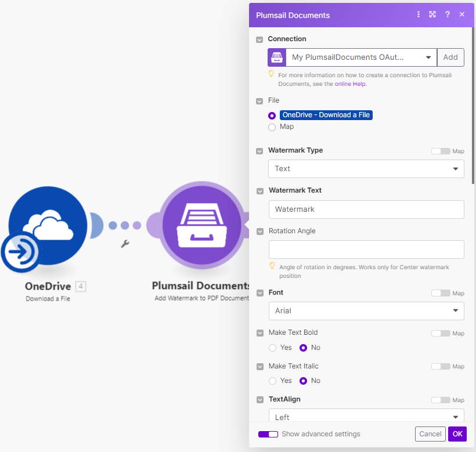This screenshot has height=452, width=476.
Task: Click the Plumsail Documents module title label
Action: click(x=201, y=285)
